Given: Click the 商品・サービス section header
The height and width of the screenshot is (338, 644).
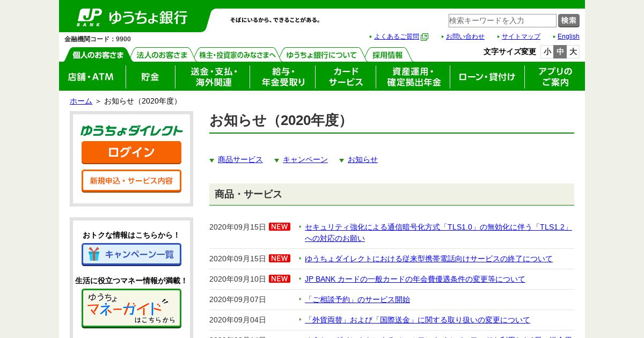Looking at the screenshot, I should [392, 194].
